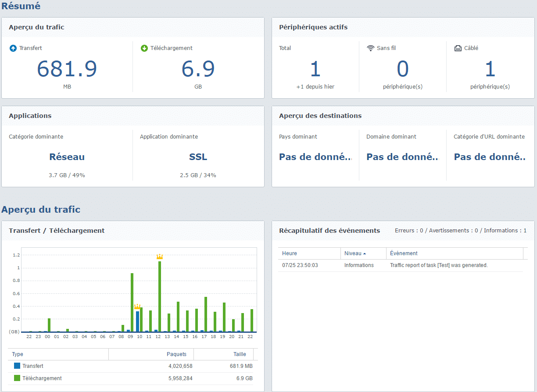
Task: Click the '3.7 GB / 49%' text
Action: (67, 175)
